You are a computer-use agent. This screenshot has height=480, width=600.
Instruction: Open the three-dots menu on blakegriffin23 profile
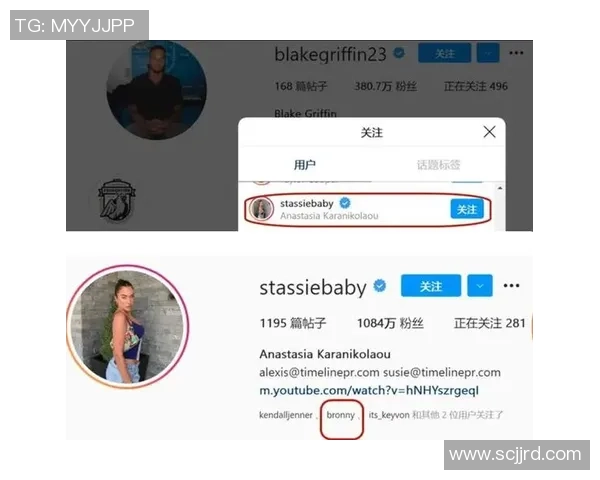point(516,53)
